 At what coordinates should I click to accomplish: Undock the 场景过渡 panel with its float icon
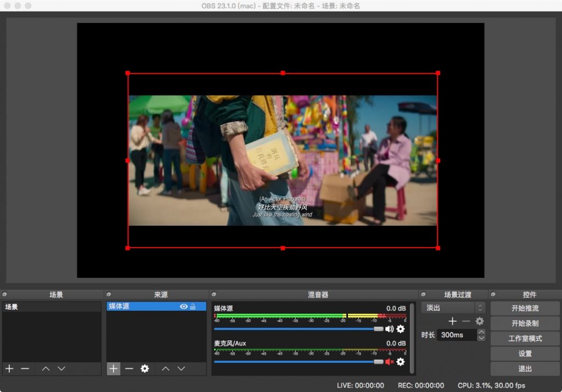click(423, 294)
